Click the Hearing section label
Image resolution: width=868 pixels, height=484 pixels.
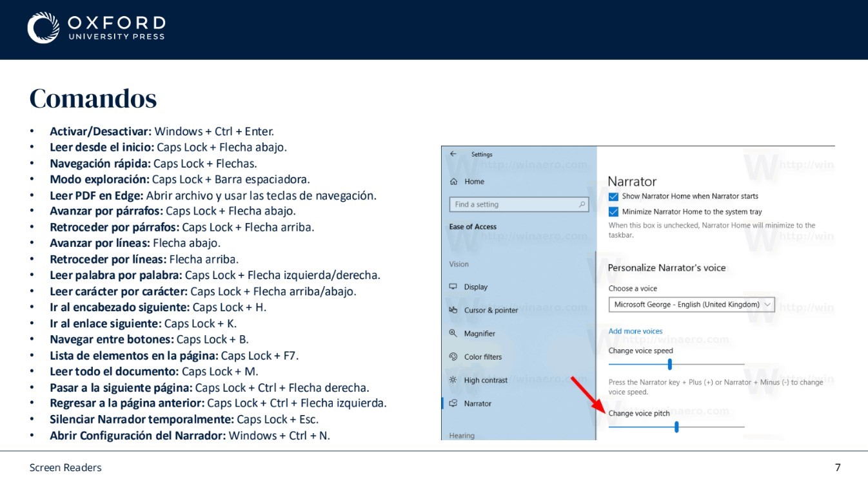(x=462, y=436)
